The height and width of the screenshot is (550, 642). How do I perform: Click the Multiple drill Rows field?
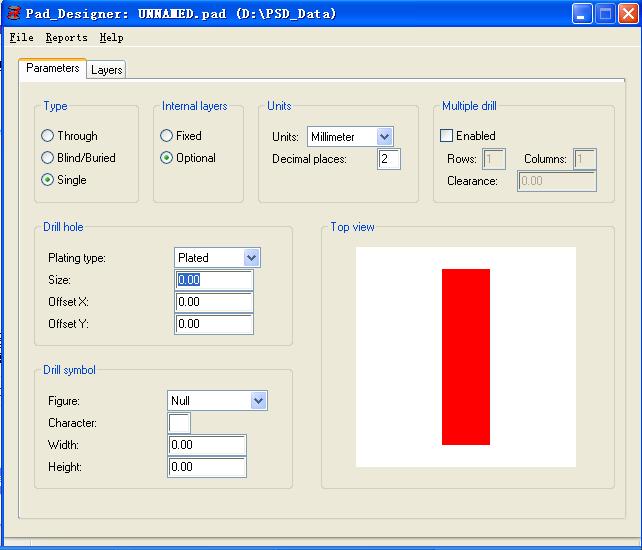[494, 159]
